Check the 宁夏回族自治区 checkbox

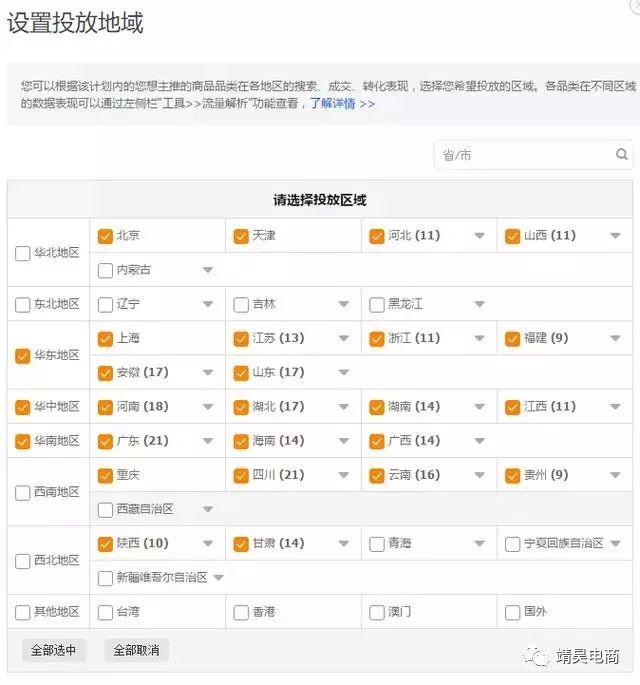pos(512,544)
